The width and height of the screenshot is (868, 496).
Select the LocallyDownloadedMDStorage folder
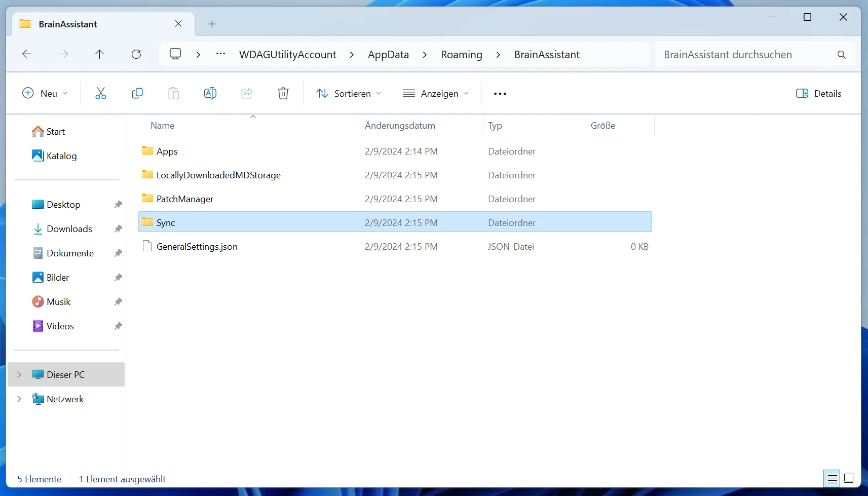(395, 175)
